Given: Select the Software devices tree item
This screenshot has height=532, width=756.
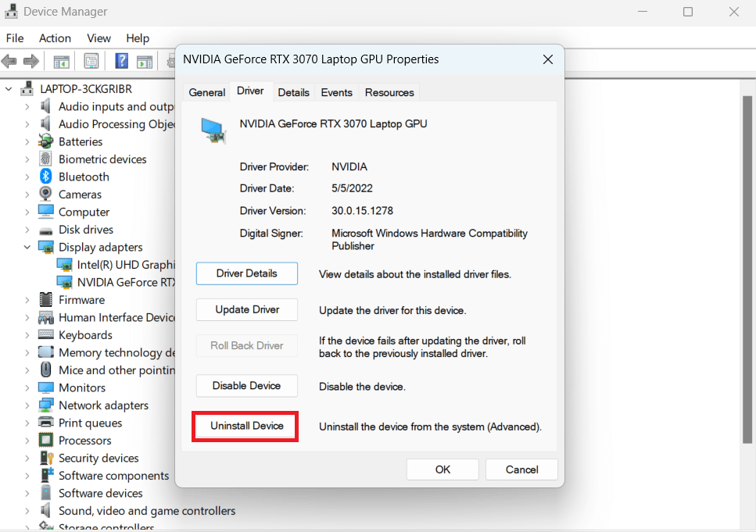Looking at the screenshot, I should [x=100, y=494].
